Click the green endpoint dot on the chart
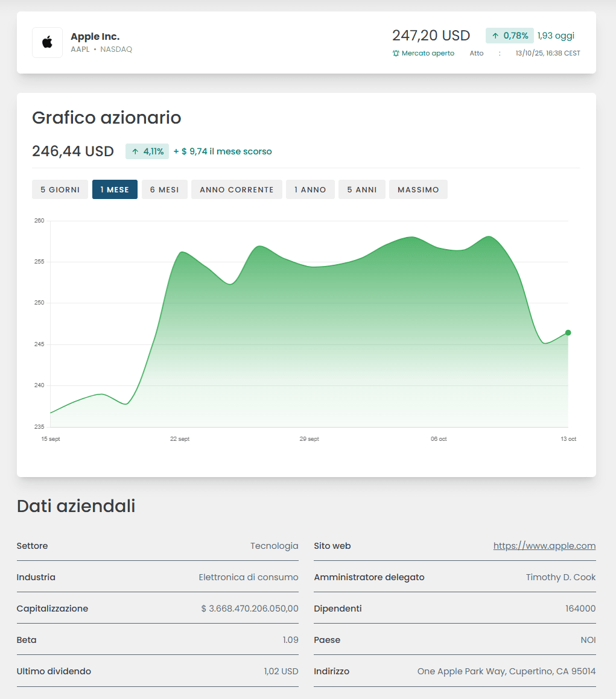The height and width of the screenshot is (699, 616). [568, 332]
